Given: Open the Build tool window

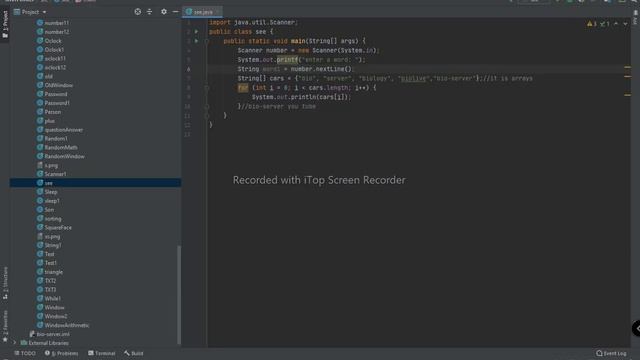Looking at the screenshot, I should (134, 353).
